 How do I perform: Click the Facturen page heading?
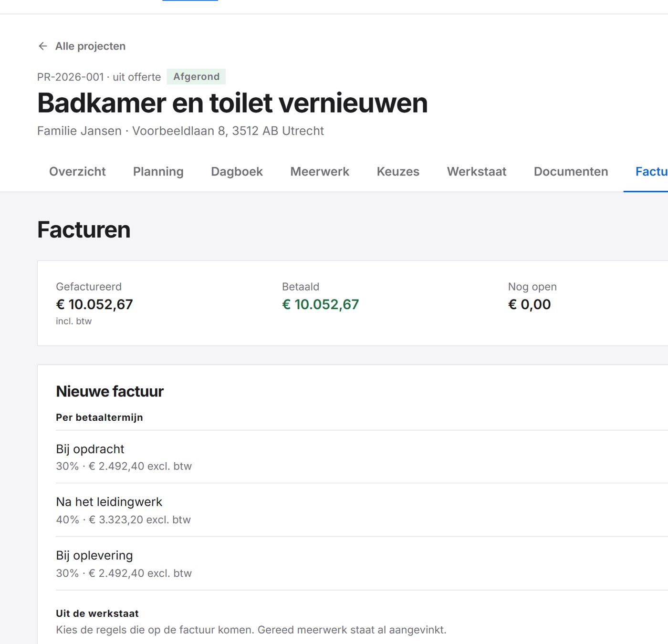83,229
